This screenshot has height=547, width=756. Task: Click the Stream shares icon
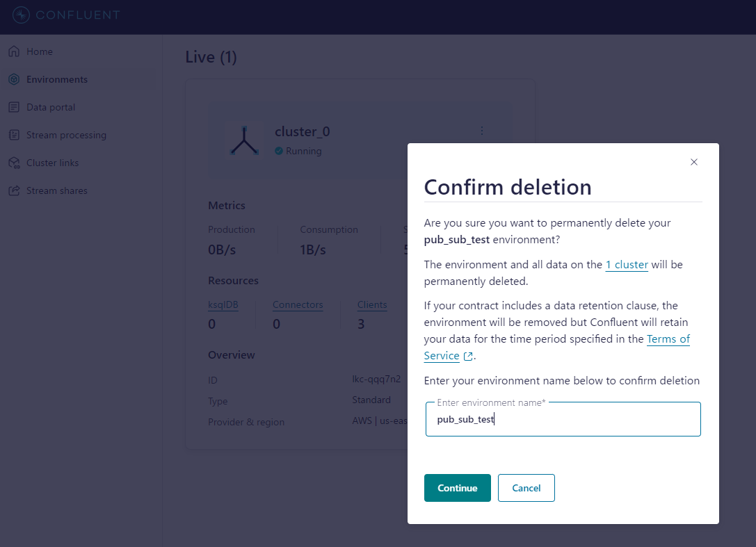coord(14,191)
